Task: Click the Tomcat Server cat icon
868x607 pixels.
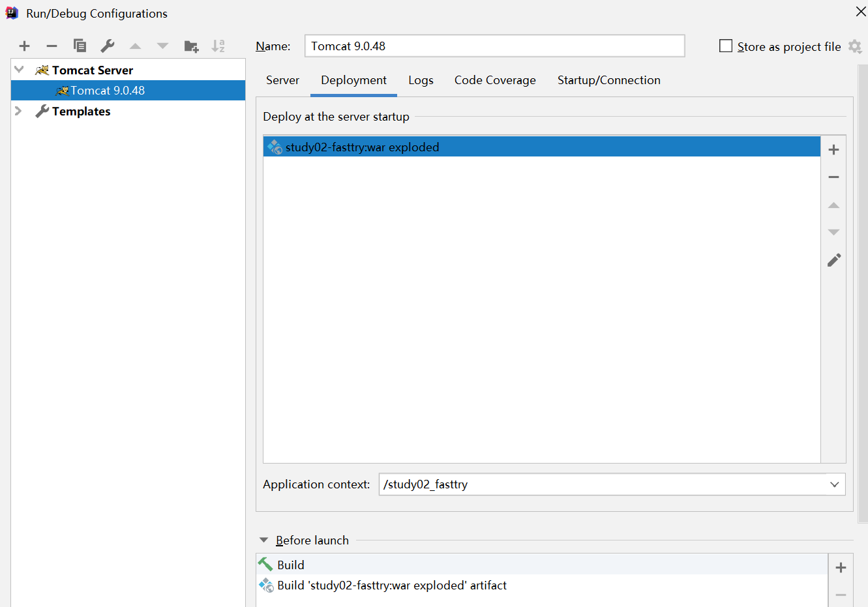Action: (42, 70)
